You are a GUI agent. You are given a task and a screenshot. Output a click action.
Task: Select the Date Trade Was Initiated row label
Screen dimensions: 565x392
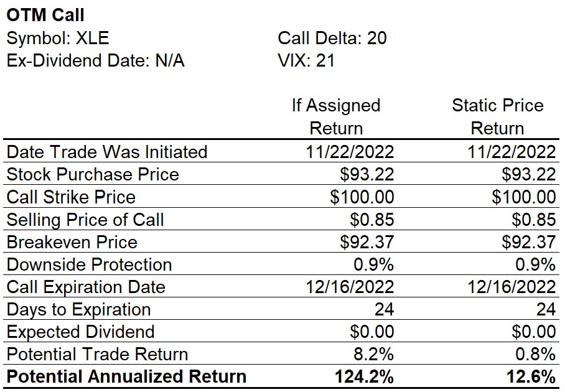point(107,152)
